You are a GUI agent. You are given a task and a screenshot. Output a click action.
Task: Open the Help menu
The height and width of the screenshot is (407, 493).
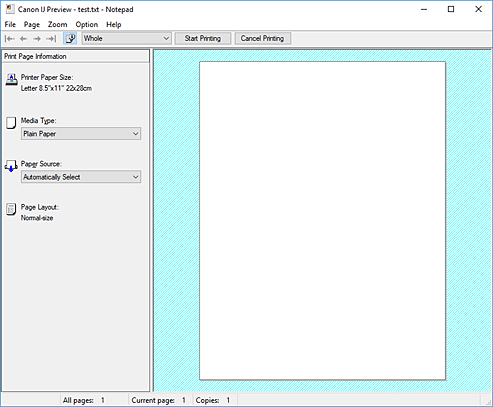114,24
